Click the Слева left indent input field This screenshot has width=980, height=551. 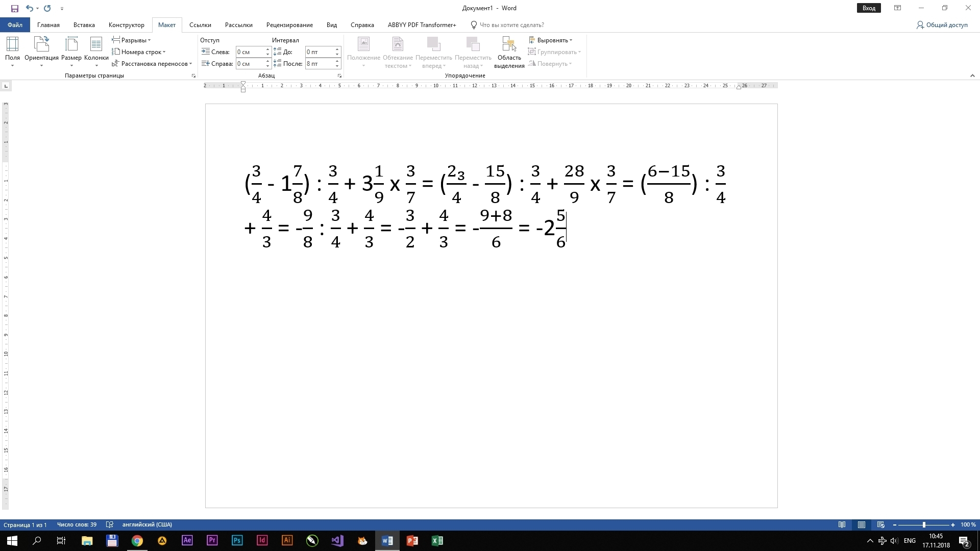pyautogui.click(x=250, y=52)
